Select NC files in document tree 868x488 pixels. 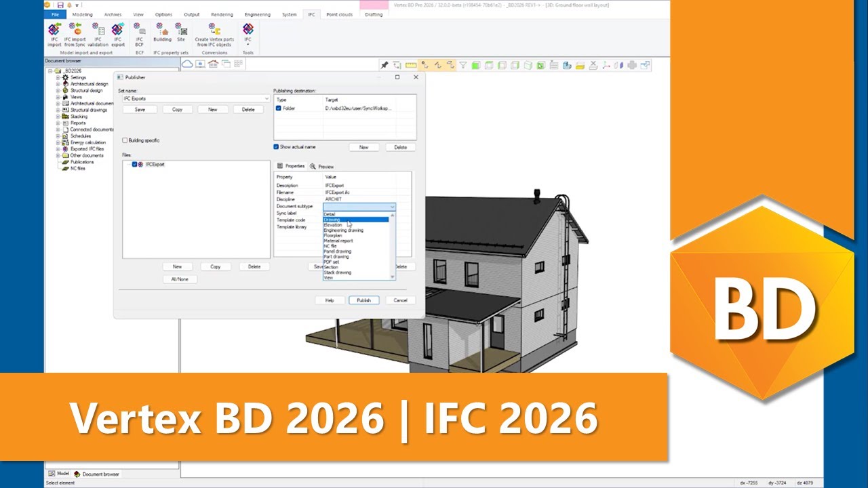tap(78, 169)
